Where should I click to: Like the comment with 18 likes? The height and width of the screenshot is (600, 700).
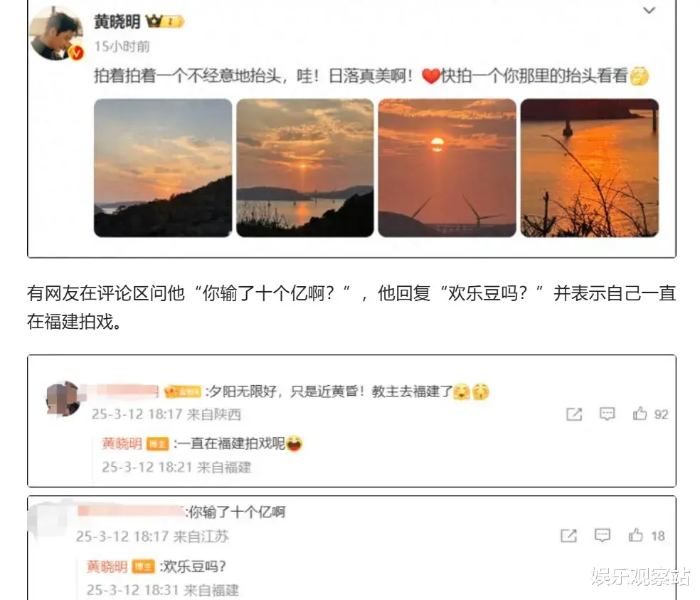pos(647,535)
